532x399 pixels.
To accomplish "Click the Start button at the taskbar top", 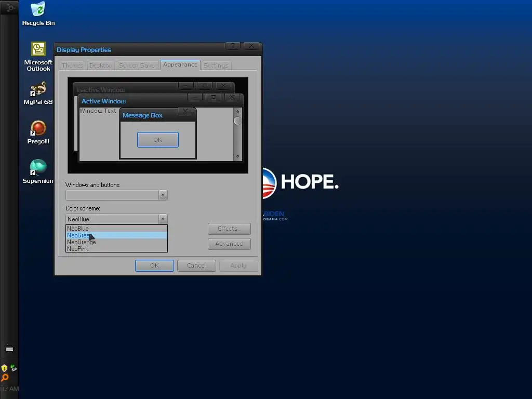I will 9,7.
